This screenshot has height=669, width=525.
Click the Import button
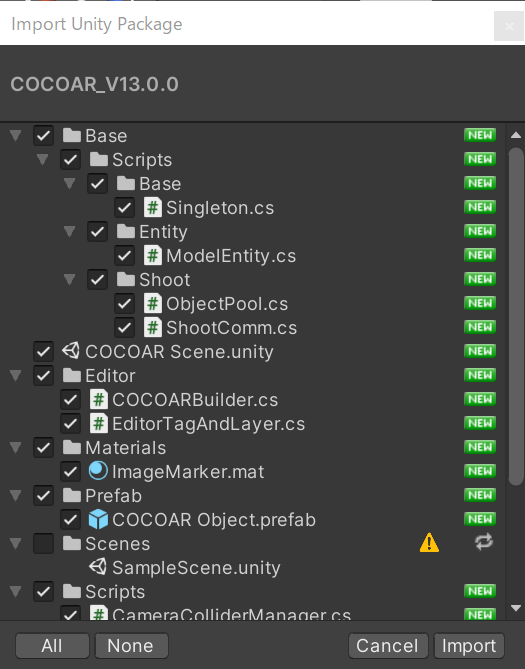tap(469, 646)
